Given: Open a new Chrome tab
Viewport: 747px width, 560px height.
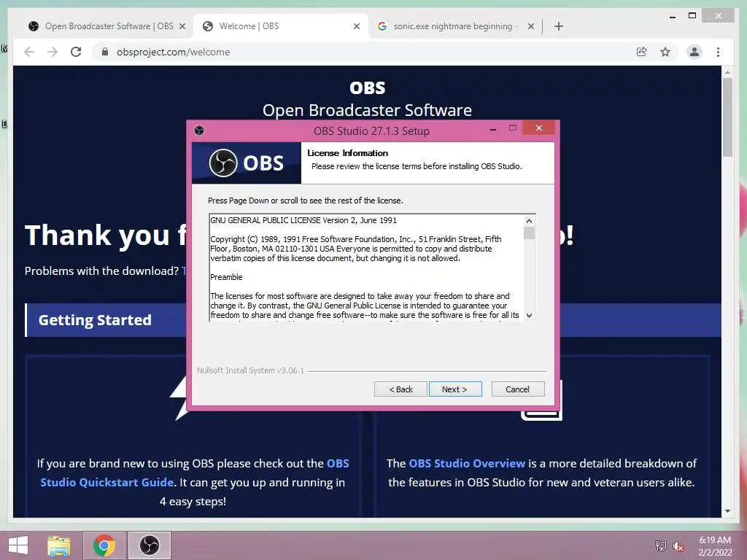Looking at the screenshot, I should pyautogui.click(x=559, y=26).
